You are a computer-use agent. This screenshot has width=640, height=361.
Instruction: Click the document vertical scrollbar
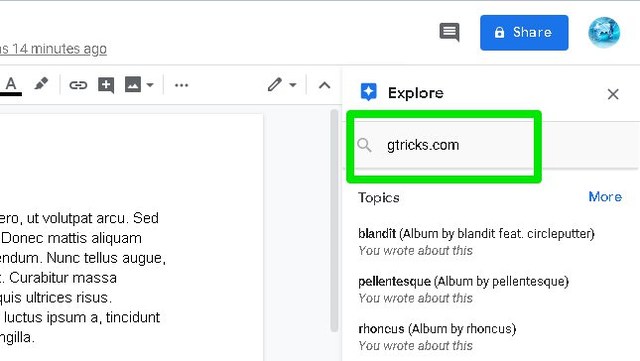334,221
